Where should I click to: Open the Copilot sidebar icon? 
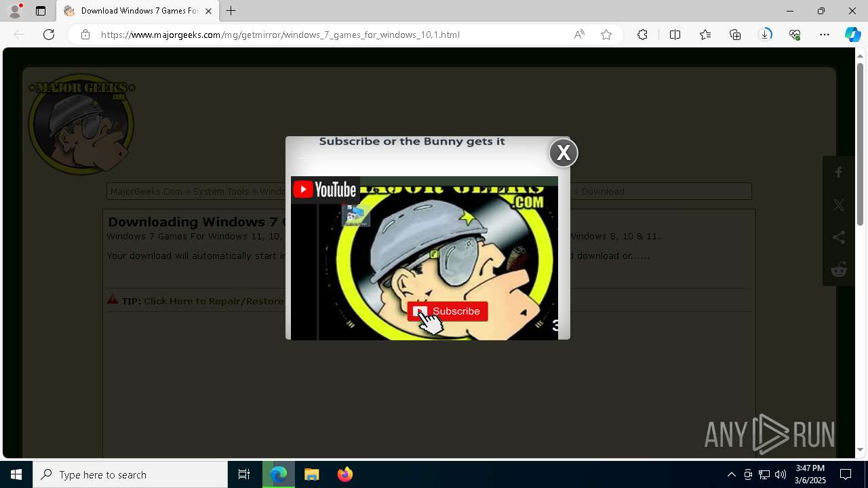pyautogui.click(x=852, y=35)
